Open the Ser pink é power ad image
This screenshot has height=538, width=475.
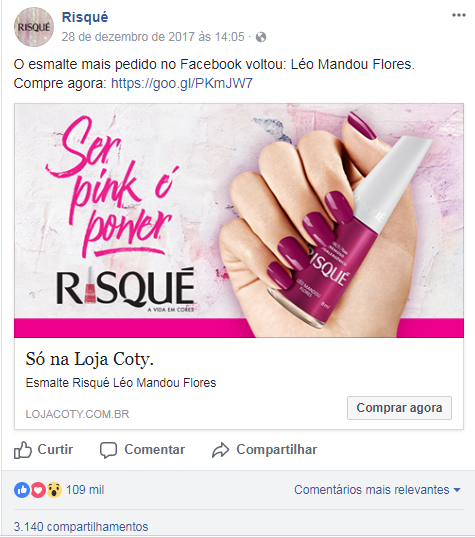(x=239, y=221)
